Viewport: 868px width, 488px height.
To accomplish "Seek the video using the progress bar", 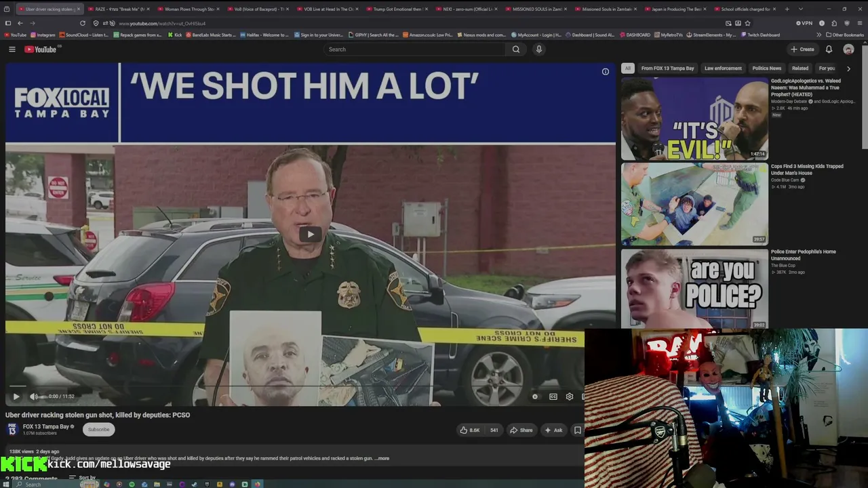I will (x=295, y=386).
